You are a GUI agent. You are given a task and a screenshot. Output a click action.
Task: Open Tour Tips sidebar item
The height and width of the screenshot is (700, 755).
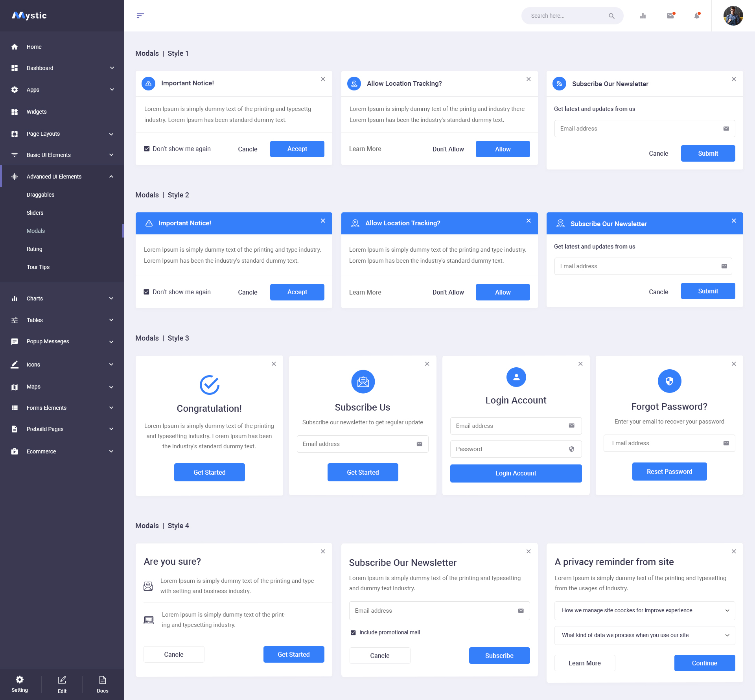click(38, 267)
